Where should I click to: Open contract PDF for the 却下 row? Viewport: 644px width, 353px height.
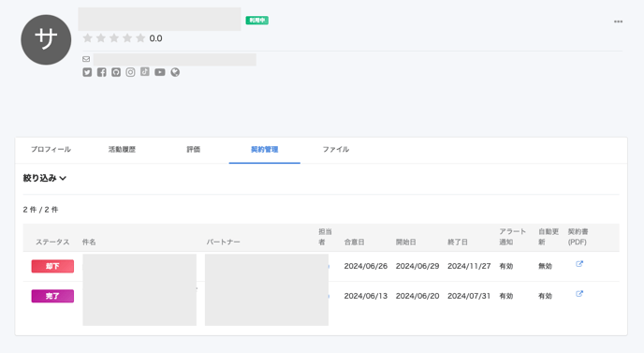point(579,264)
